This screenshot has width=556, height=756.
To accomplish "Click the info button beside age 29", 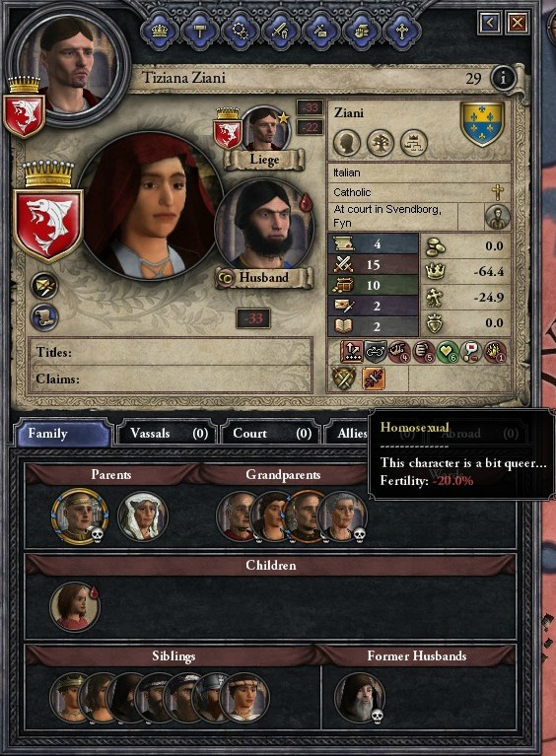I will (503, 77).
